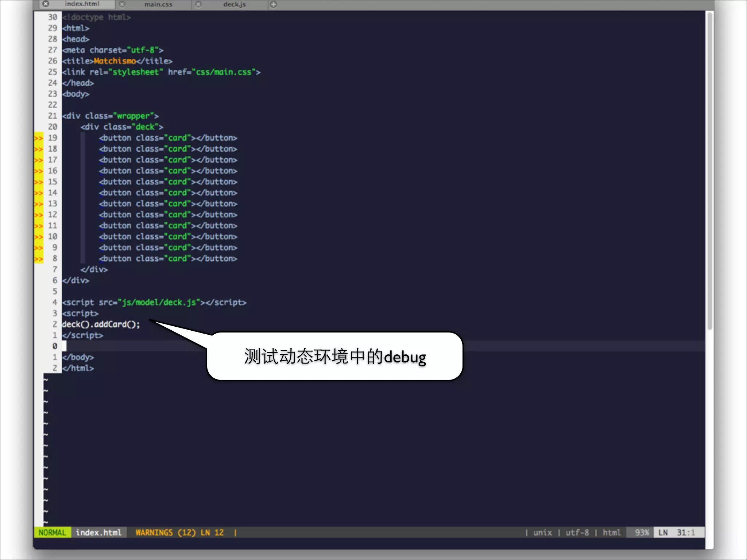Switch to the main.css tab
Image resolution: width=747 pixels, height=560 pixels.
pyautogui.click(x=158, y=4)
